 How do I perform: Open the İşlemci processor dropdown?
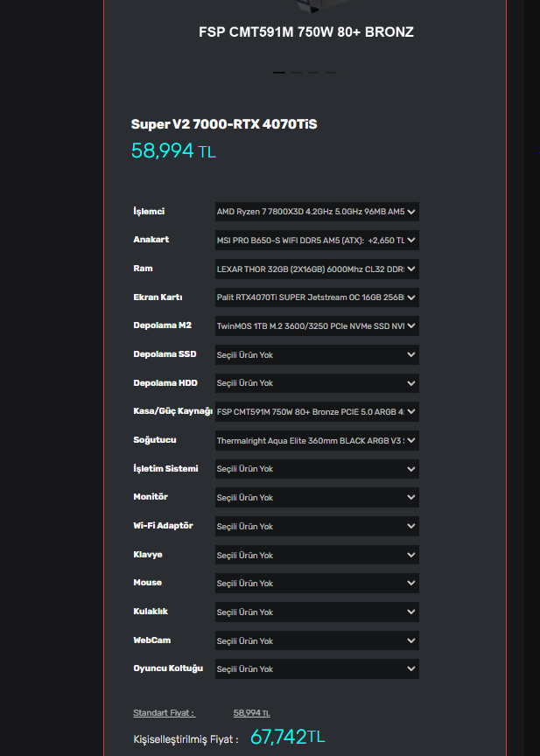coord(317,212)
